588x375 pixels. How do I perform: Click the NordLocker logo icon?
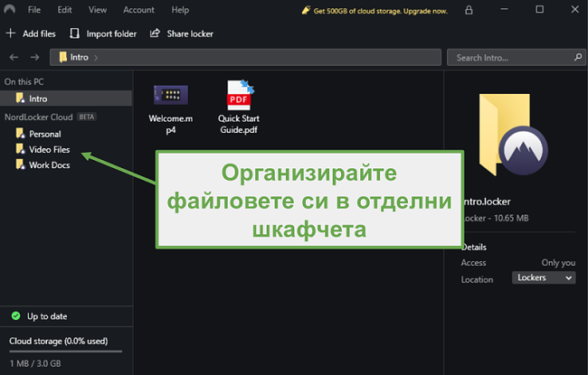pyautogui.click(x=9, y=9)
